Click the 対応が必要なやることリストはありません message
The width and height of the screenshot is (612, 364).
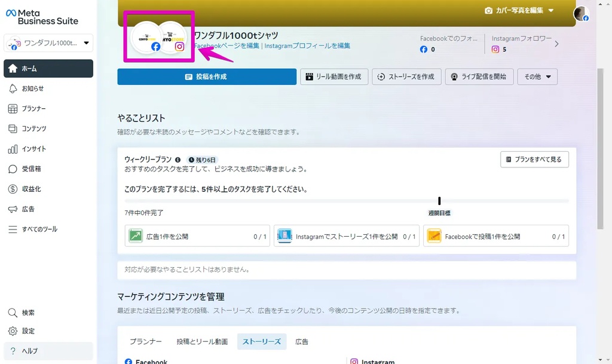pos(187,270)
